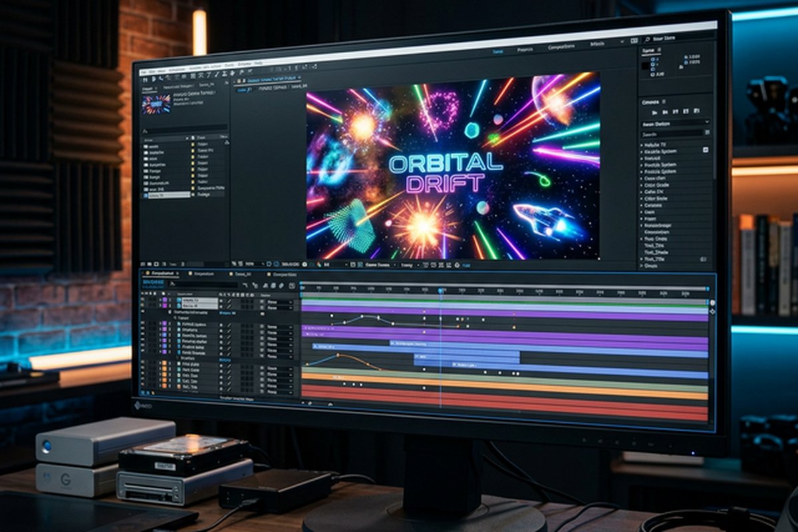Click new folder icon at Project panel bottom

[x=150, y=264]
